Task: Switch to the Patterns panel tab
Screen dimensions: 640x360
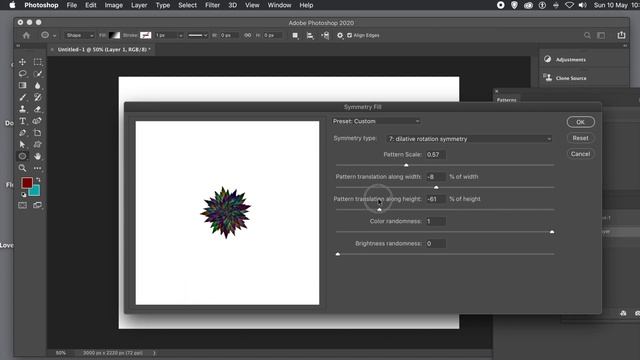Action: [x=507, y=100]
